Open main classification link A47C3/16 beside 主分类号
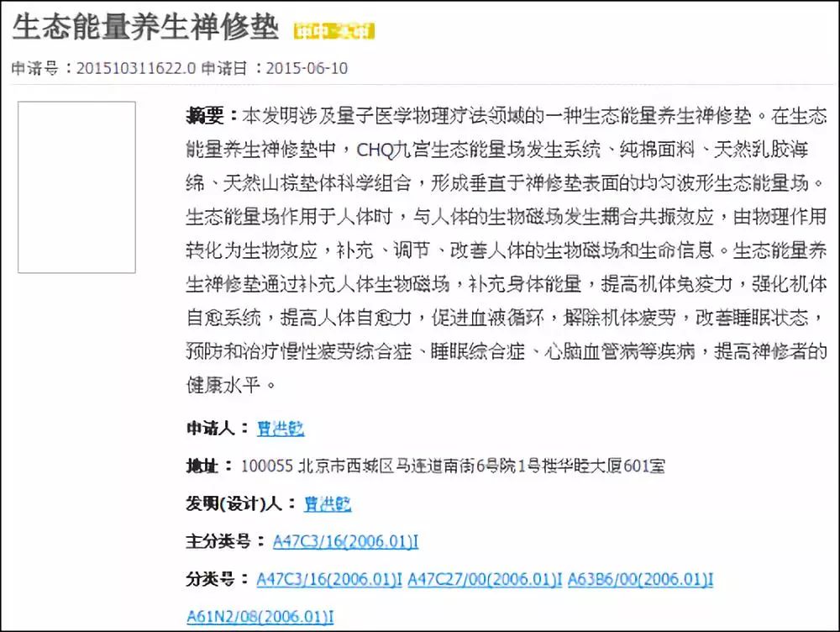 [345, 541]
